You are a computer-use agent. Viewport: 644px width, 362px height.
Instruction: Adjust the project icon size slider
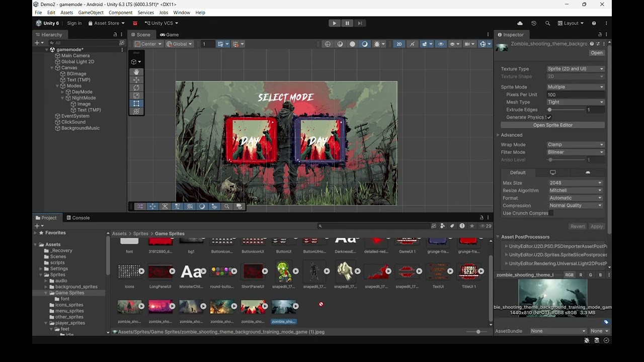(x=477, y=332)
